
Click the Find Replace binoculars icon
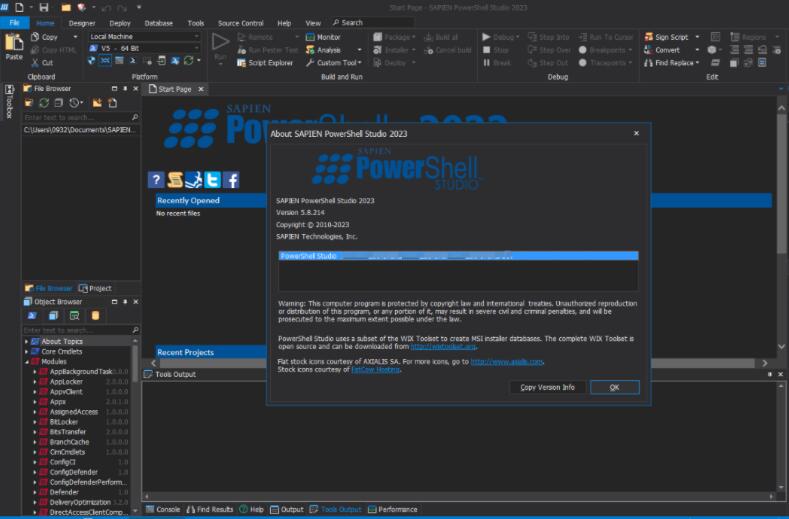coord(649,63)
